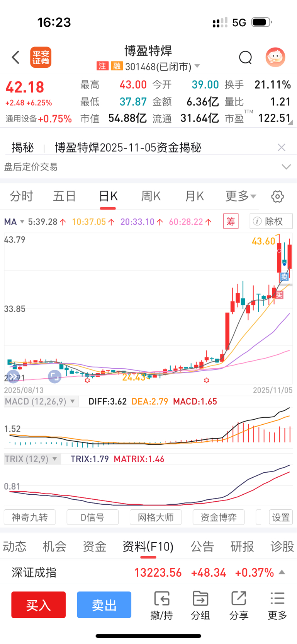The image size is (297, 644).
Task: Select the 日K chart tab
Action: point(108,196)
